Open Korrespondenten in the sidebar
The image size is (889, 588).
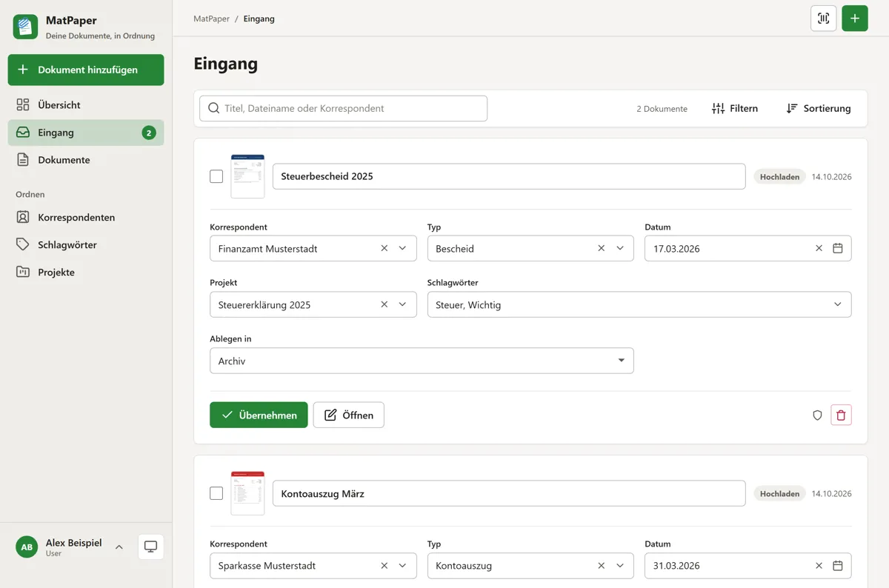point(86,218)
